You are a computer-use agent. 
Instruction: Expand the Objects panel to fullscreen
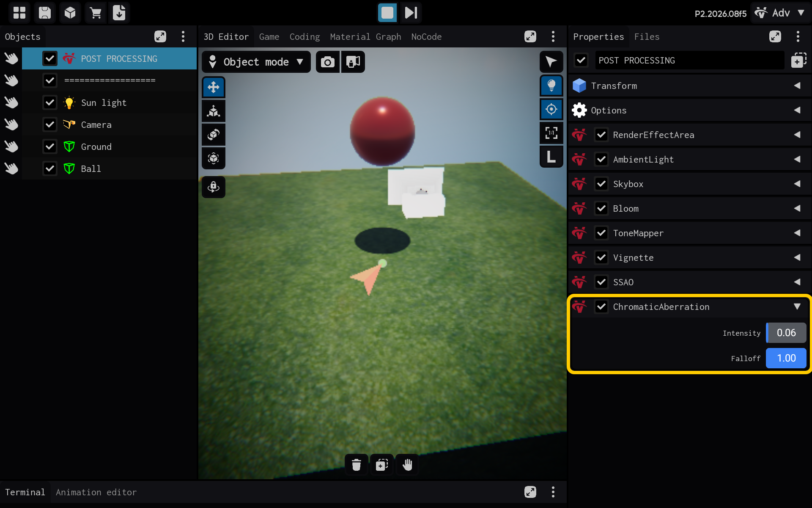(x=160, y=36)
